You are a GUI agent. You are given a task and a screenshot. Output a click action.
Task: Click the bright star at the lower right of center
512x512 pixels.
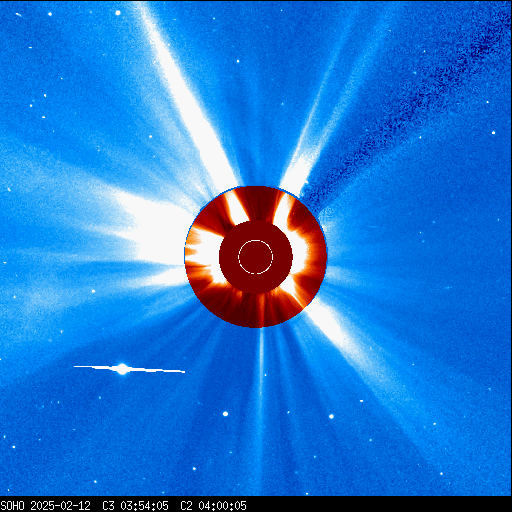(331, 416)
